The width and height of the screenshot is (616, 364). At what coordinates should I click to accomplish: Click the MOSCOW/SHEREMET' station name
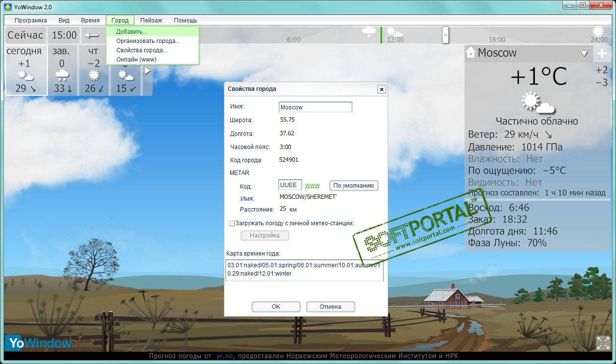pyautogui.click(x=308, y=197)
